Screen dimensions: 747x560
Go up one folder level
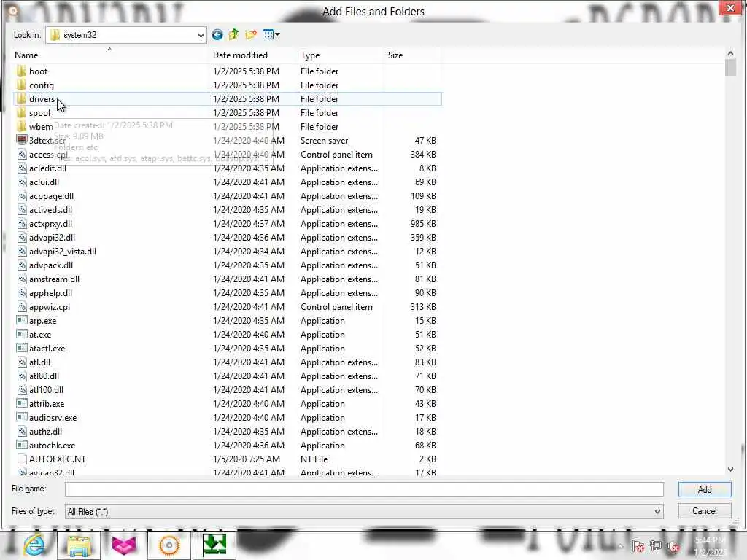pyautogui.click(x=234, y=34)
